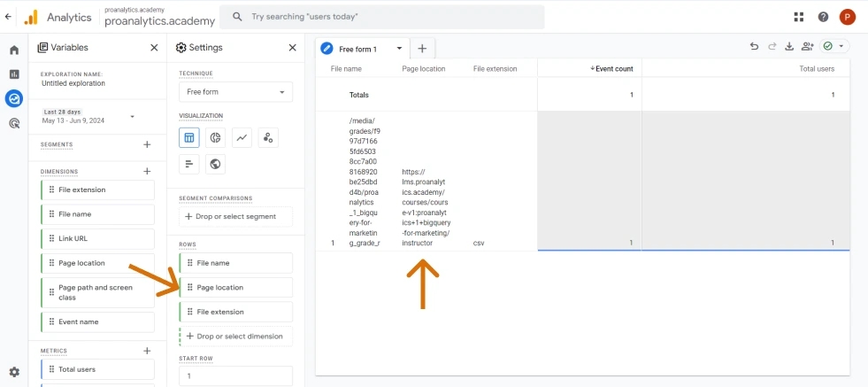Select File extension in Dimensions list
The width and height of the screenshot is (868, 387).
[x=97, y=190]
